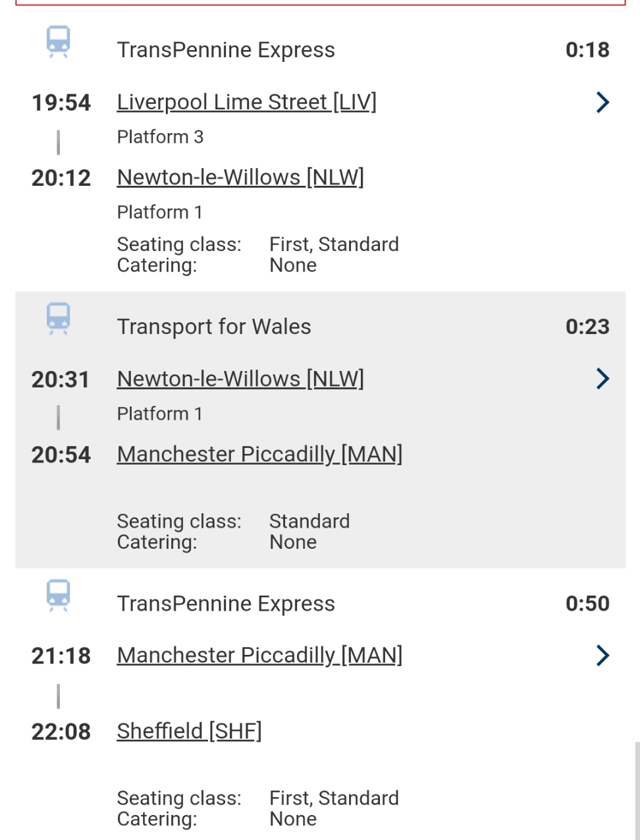Click the 19:54 departure time
Screen dimensions: 640x840
(61, 103)
